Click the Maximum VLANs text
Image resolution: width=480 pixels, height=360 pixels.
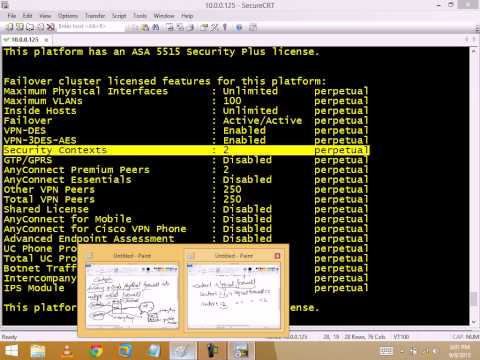point(43,101)
